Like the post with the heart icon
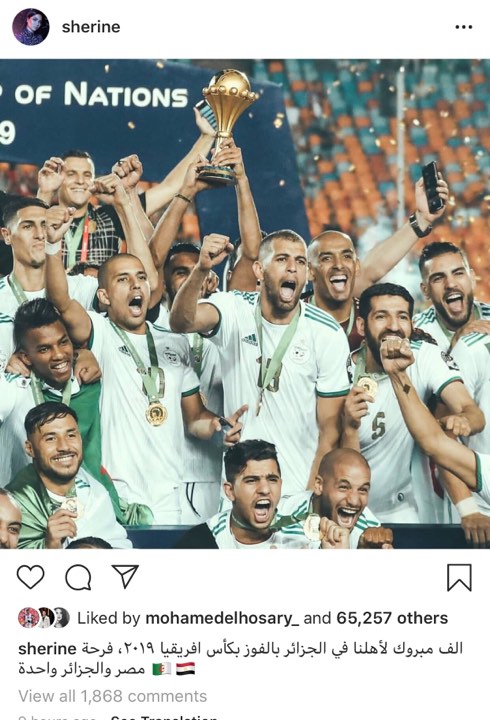Screen dimensions: 490x720 coord(31,577)
